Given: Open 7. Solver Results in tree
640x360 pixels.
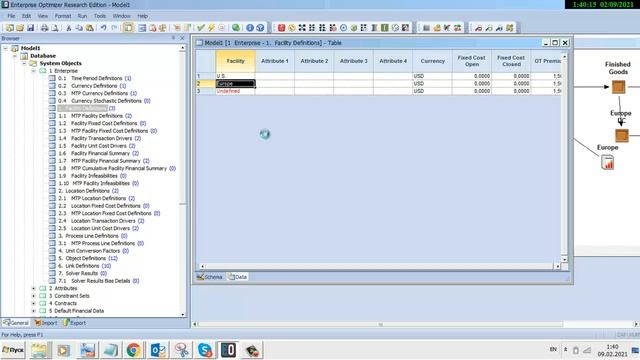Looking at the screenshot, I should (x=82, y=273).
